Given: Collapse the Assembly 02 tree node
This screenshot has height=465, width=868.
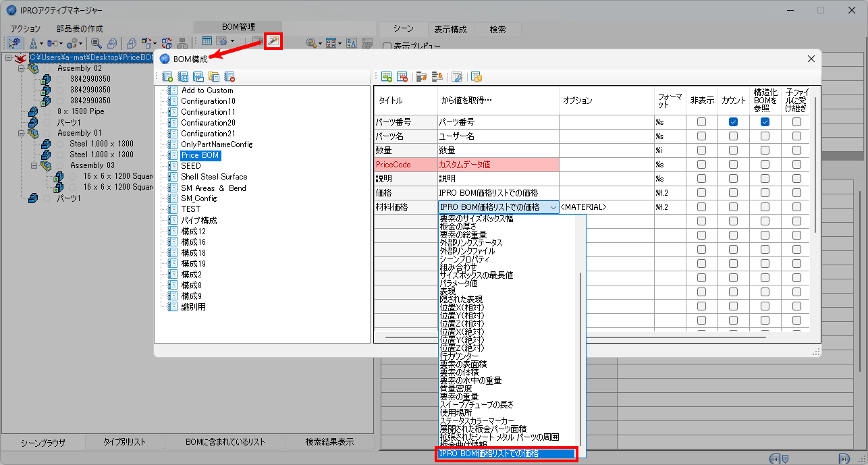Looking at the screenshot, I should point(22,68).
